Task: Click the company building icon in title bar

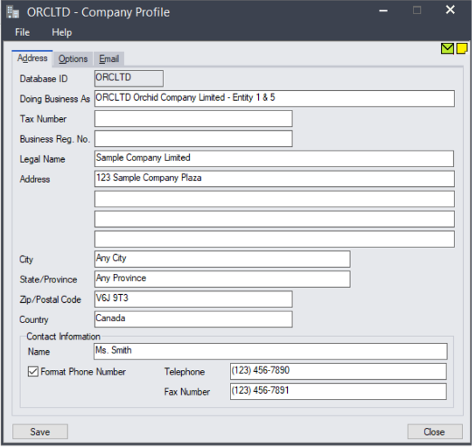Action: (x=13, y=12)
